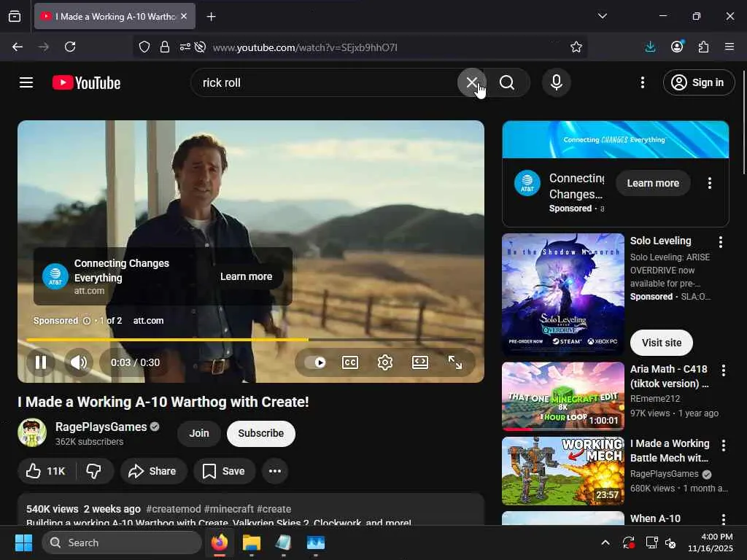Click the #createmod hashtag
Screen dimensions: 747x560
(x=174, y=508)
